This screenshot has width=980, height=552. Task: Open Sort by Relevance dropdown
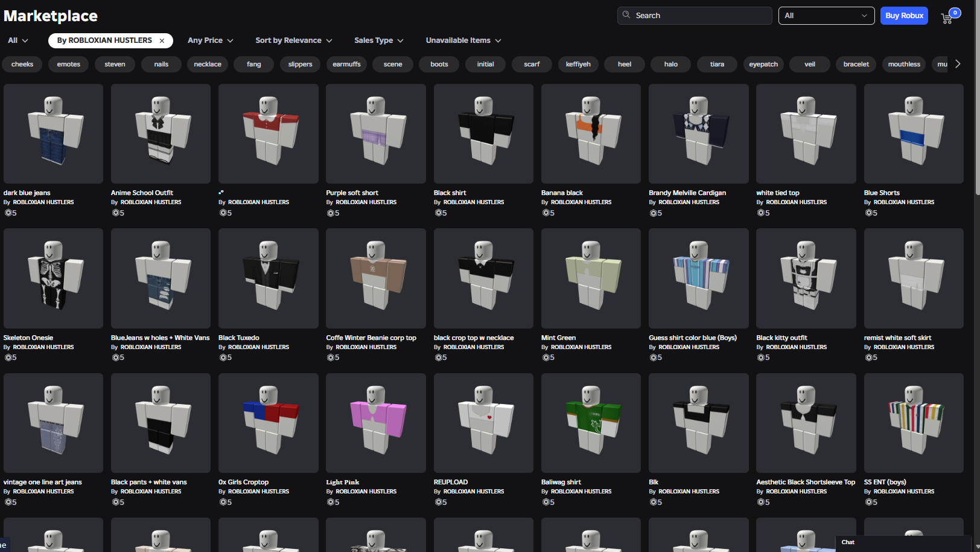pyautogui.click(x=294, y=40)
